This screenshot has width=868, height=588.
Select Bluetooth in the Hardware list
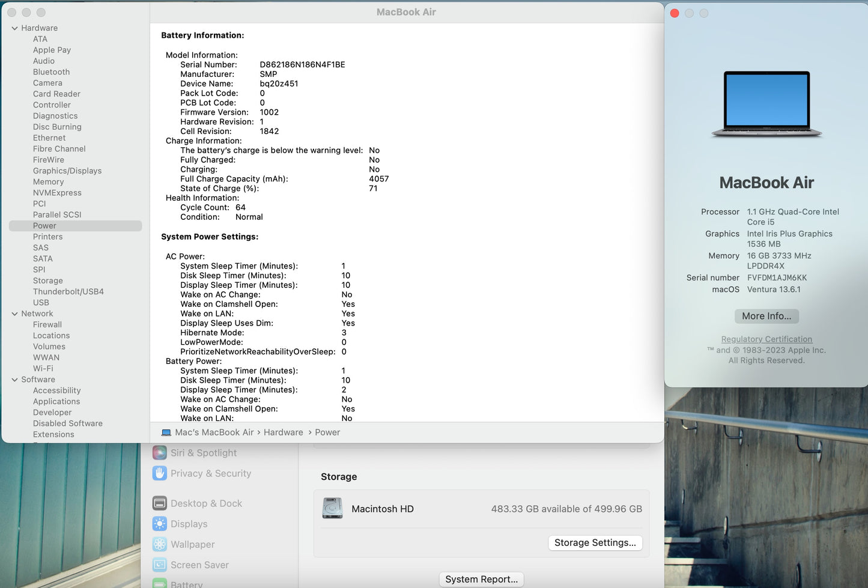(x=51, y=72)
